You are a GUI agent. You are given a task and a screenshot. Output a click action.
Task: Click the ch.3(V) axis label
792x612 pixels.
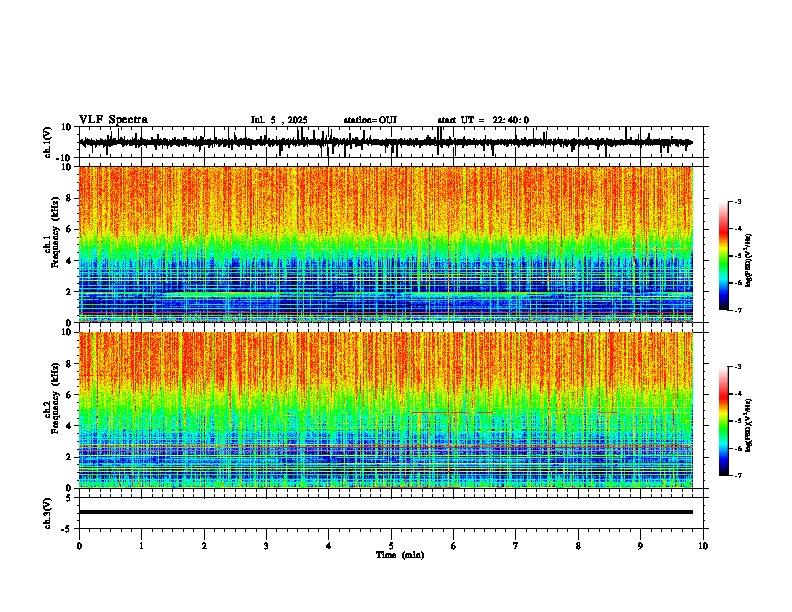click(x=48, y=513)
